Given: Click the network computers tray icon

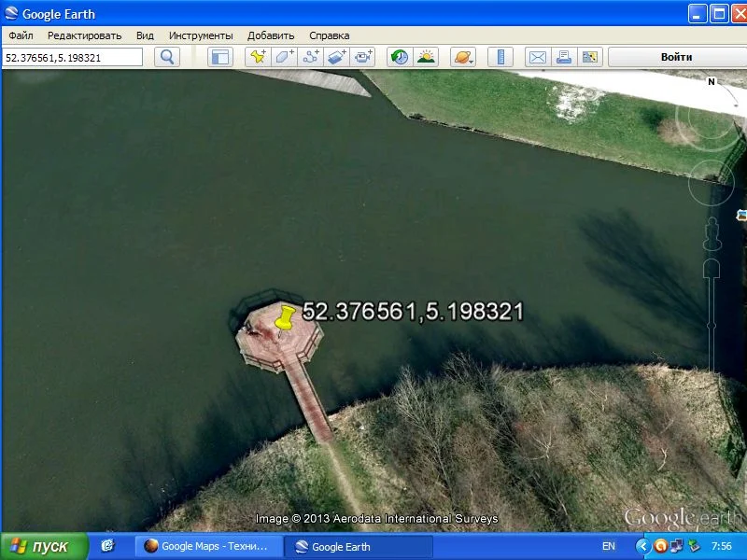Looking at the screenshot, I should tap(676, 546).
